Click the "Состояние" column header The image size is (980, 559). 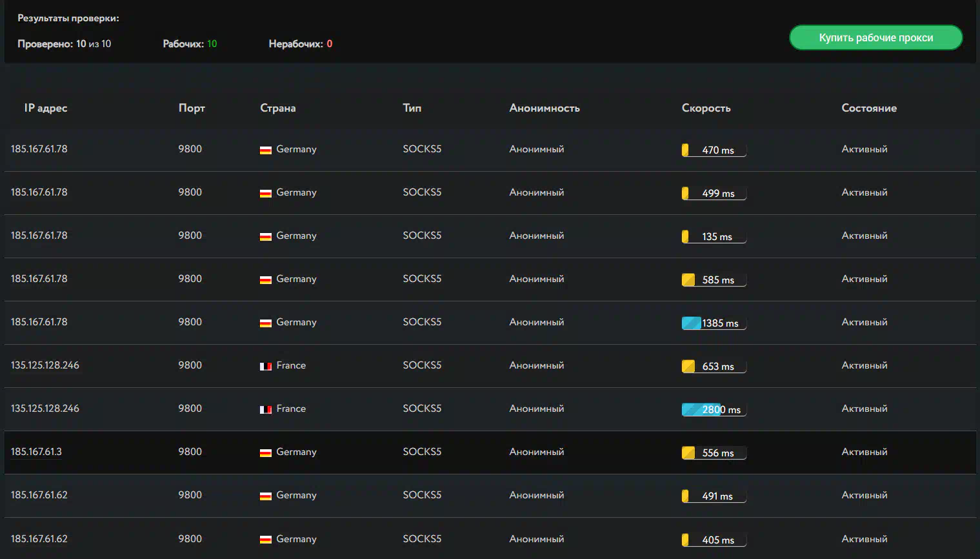click(x=869, y=108)
